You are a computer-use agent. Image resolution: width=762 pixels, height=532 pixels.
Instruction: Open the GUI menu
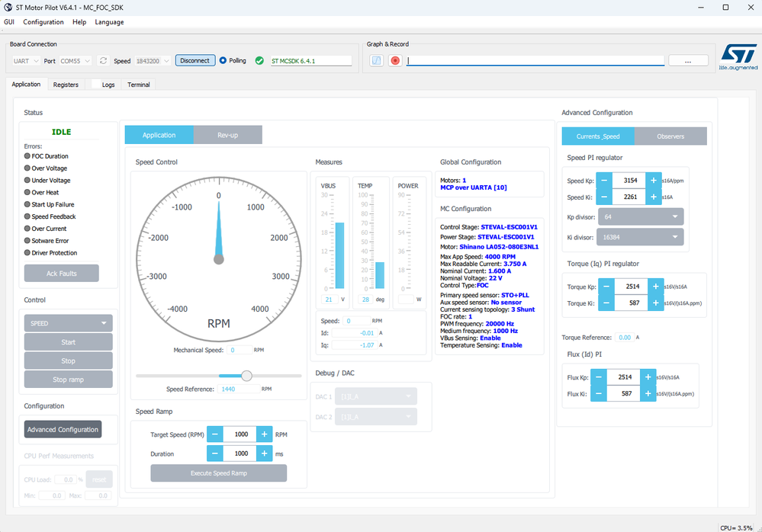9,22
